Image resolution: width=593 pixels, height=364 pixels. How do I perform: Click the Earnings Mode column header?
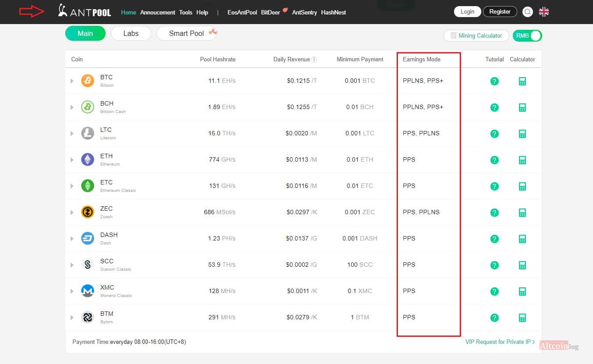422,60
